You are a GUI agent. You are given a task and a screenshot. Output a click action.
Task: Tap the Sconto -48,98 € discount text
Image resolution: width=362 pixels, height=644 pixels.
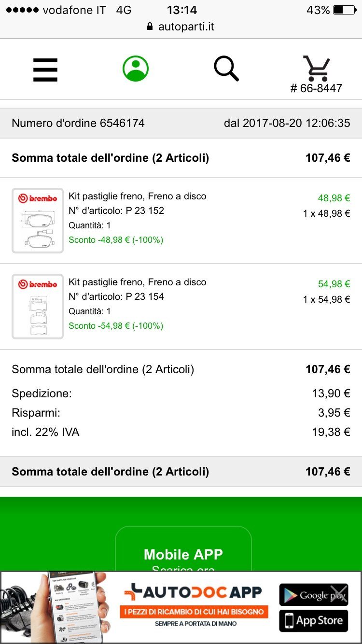click(x=116, y=240)
